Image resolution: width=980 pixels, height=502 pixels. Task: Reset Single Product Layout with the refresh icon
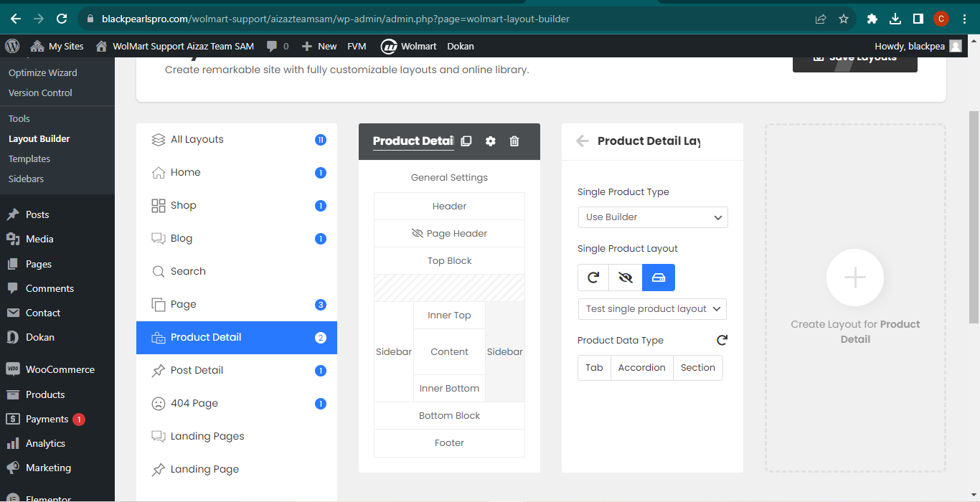tap(593, 278)
